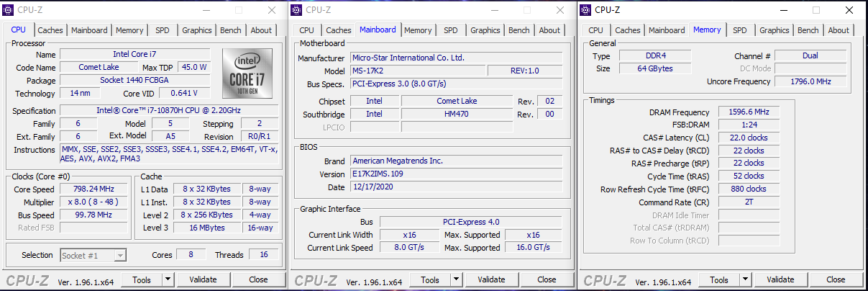Expand the Tools dropdown arrow in the CPU window
This screenshot has width=868, height=291.
168,279
